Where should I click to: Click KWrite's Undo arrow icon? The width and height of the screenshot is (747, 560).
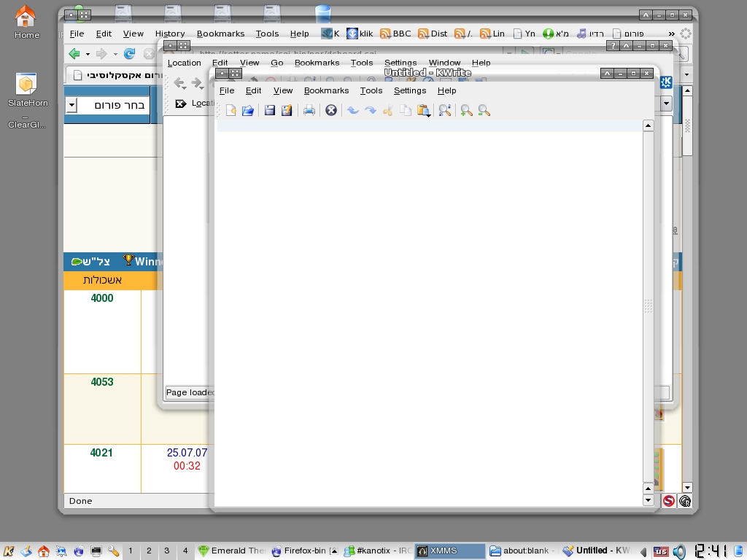(353, 111)
